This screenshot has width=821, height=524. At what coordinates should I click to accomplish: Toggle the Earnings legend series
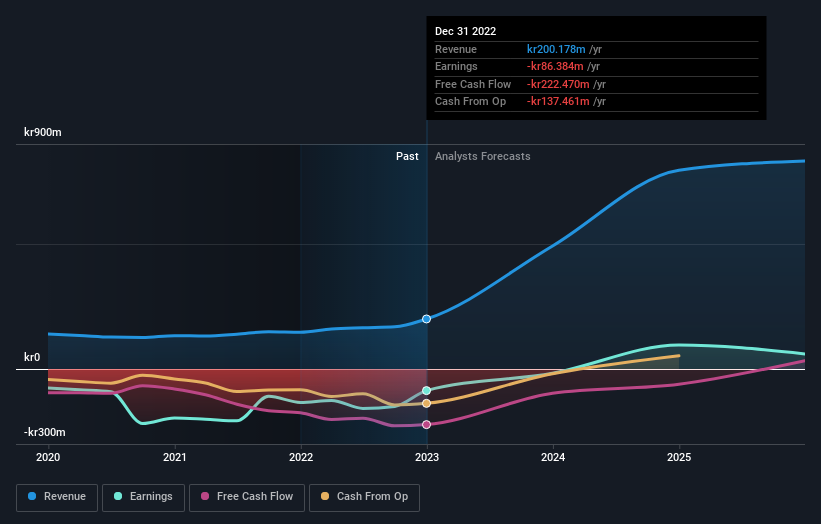pyautogui.click(x=143, y=497)
